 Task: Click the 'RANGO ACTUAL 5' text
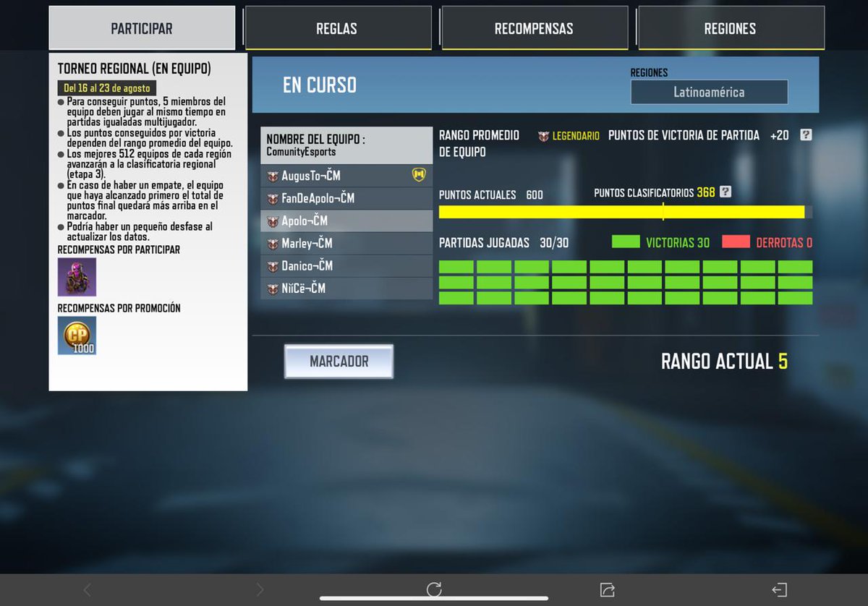click(x=724, y=361)
